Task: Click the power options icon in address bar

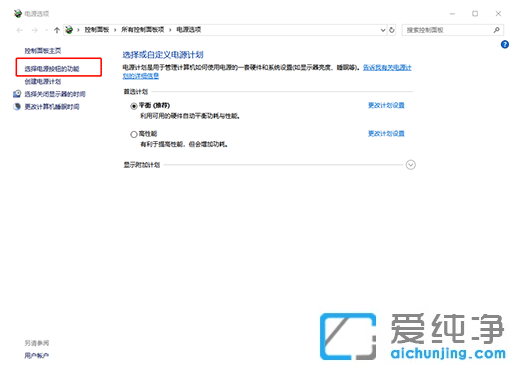Action: (x=69, y=30)
